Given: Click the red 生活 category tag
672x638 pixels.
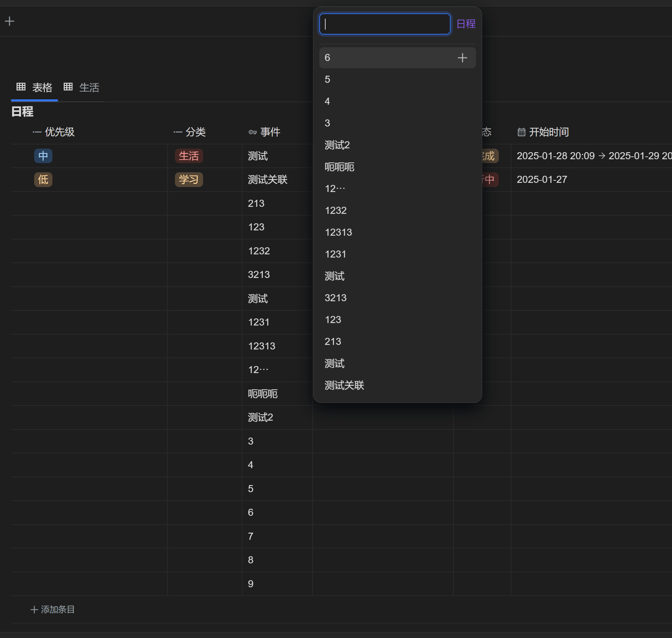Looking at the screenshot, I should coord(189,156).
